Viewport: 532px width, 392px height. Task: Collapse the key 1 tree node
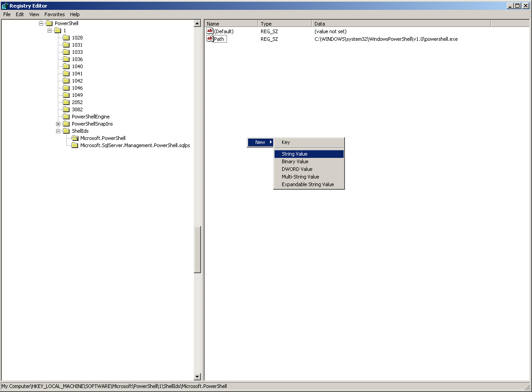point(49,30)
